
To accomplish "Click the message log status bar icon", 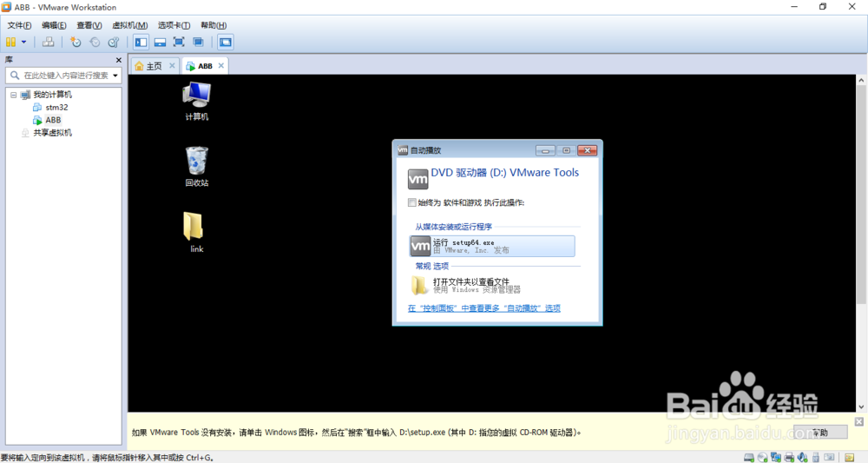I will point(850,458).
